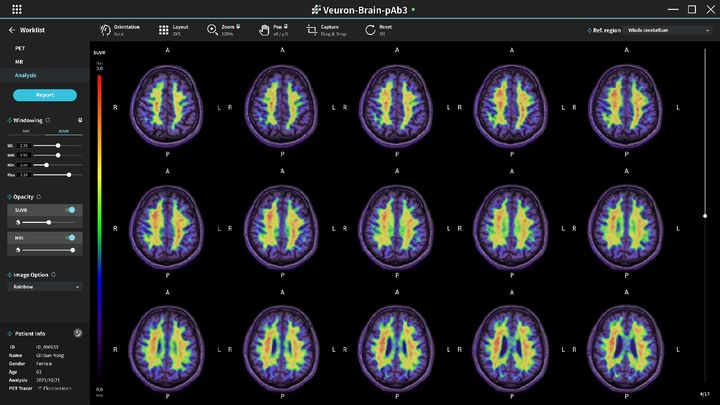Image resolution: width=720 pixels, height=405 pixels.
Task: Toggle the Patient Info privacy icon
Action: 78,333
